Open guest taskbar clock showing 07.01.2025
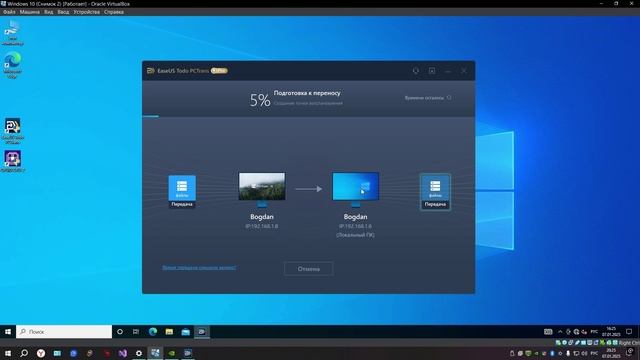This screenshot has width=640, height=360. point(611,332)
